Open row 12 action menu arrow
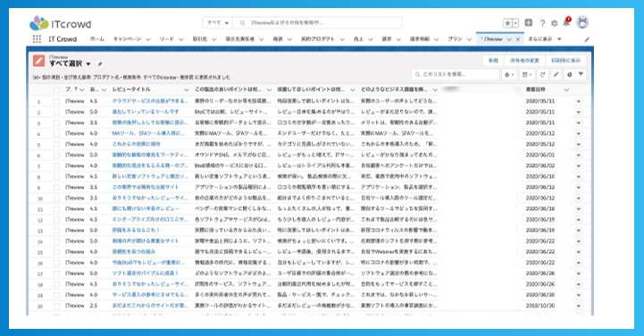The width and height of the screenshot is (644, 336). coord(578,220)
